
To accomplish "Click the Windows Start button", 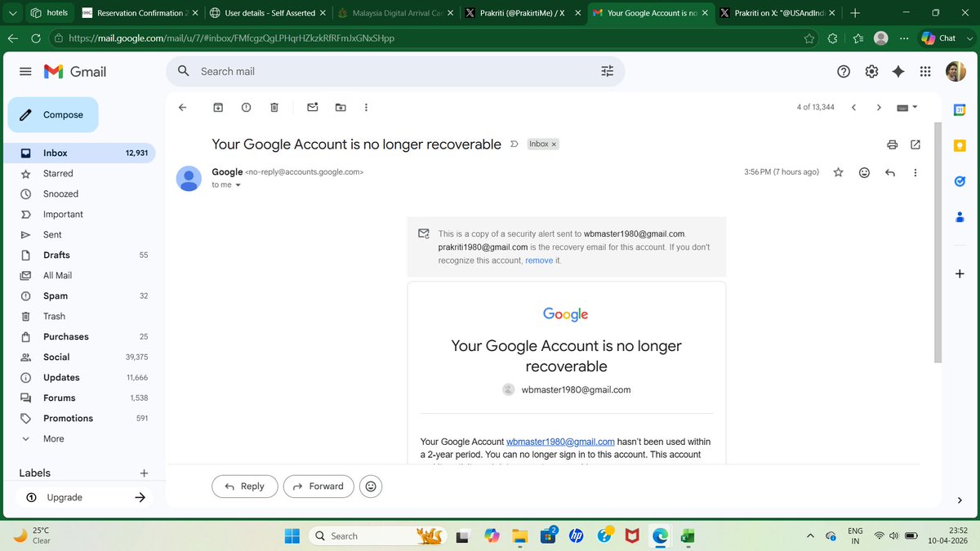I will [292, 535].
